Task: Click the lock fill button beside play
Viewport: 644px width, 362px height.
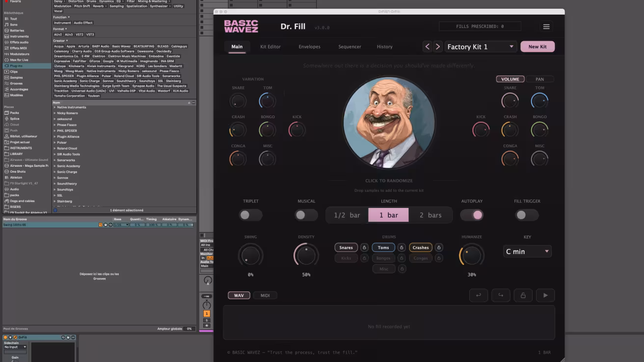Action: 523,295
